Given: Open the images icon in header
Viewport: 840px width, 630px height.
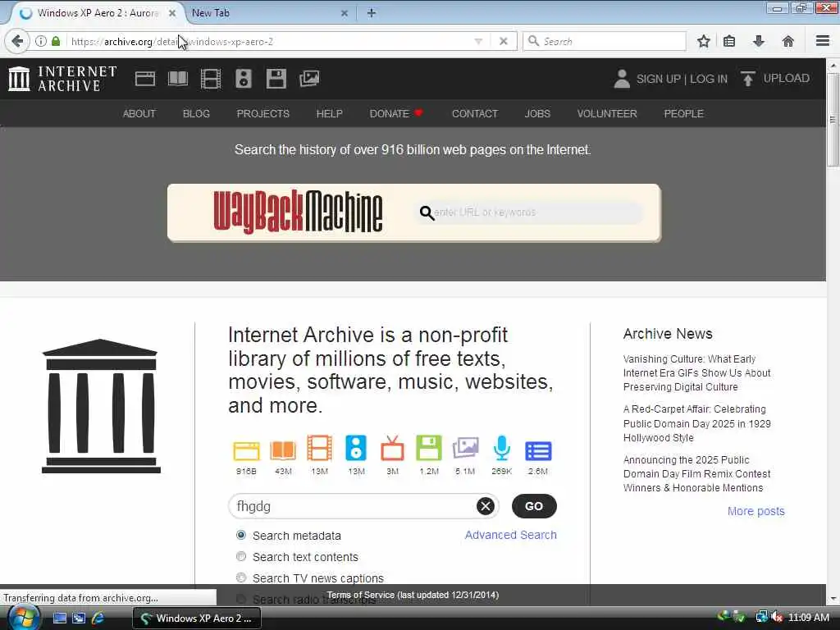Looking at the screenshot, I should pyautogui.click(x=309, y=79).
